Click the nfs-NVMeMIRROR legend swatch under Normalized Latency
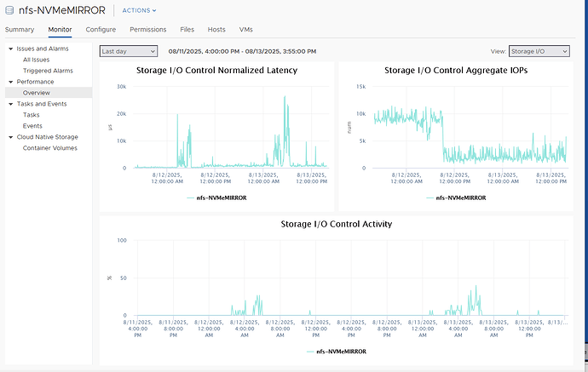 (191, 197)
